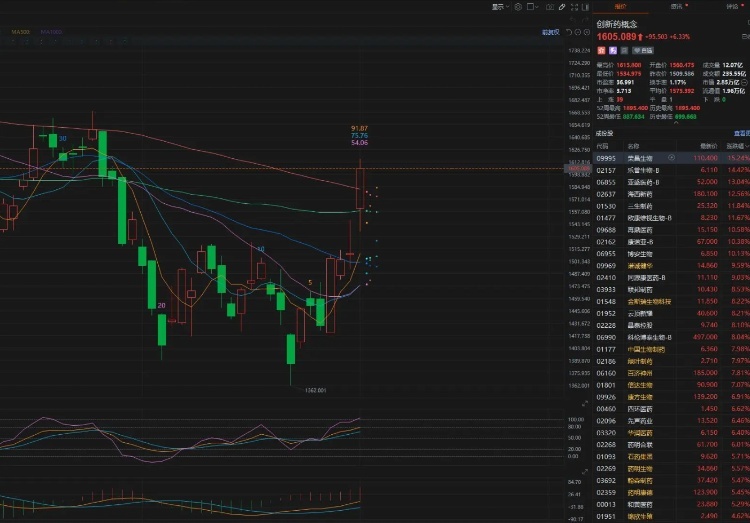Click the MA300 moving average label
Viewport: 750px width, 523px height.
20,31
